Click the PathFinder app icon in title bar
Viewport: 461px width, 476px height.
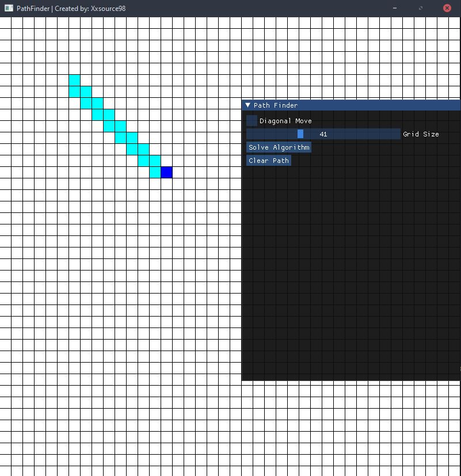[9, 8]
